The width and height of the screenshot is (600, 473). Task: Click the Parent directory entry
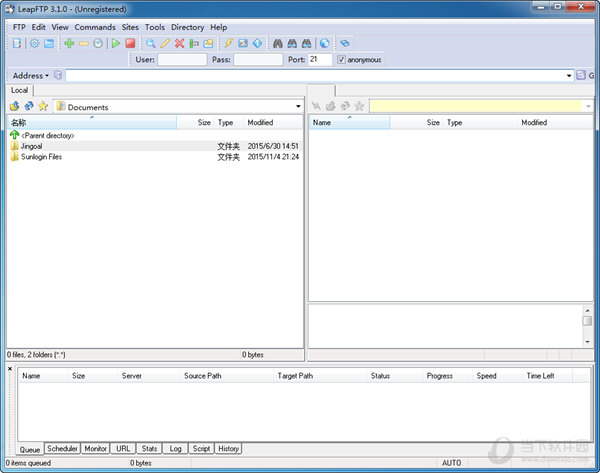[42, 135]
